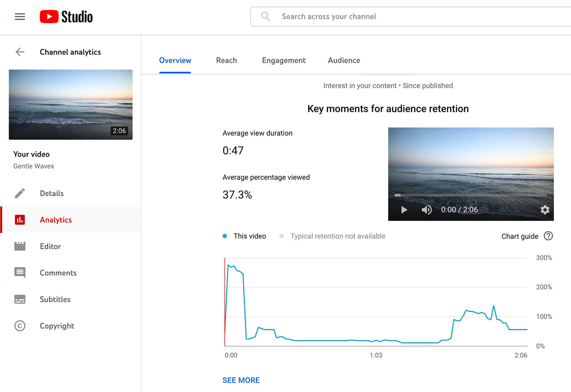Click the Analytics bar chart icon
The image size is (571, 392).
[20, 220]
